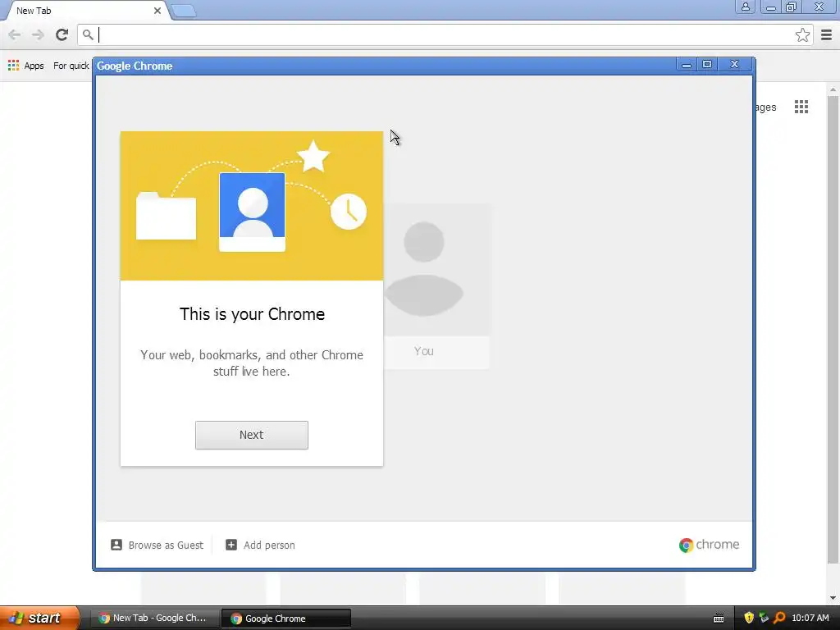Viewport: 840px width, 630px height.
Task: Click the forward arrow in Chrome toolbar
Action: click(38, 34)
